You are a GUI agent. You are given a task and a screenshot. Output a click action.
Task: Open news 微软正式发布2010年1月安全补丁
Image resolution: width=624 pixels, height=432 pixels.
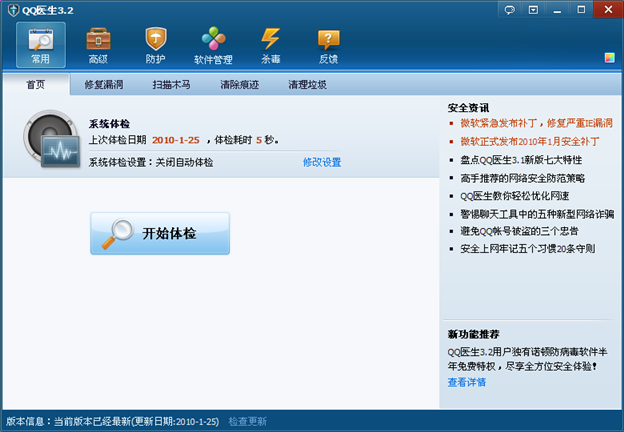[530, 141]
